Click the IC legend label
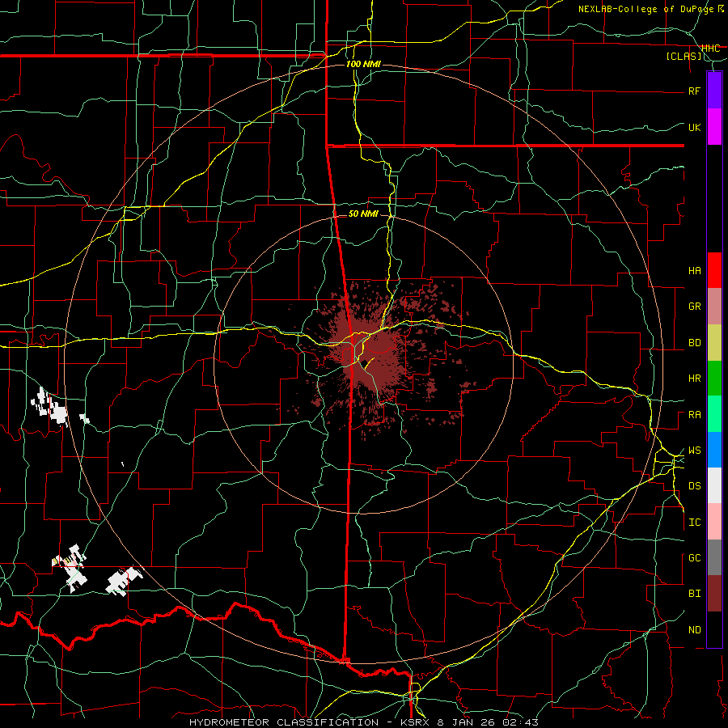 point(694,523)
